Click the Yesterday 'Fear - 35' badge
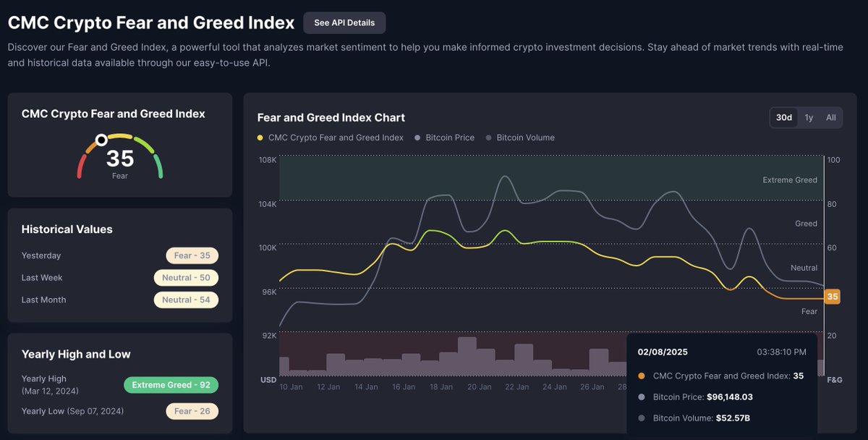Viewport: 868px width, 440px height. point(192,255)
